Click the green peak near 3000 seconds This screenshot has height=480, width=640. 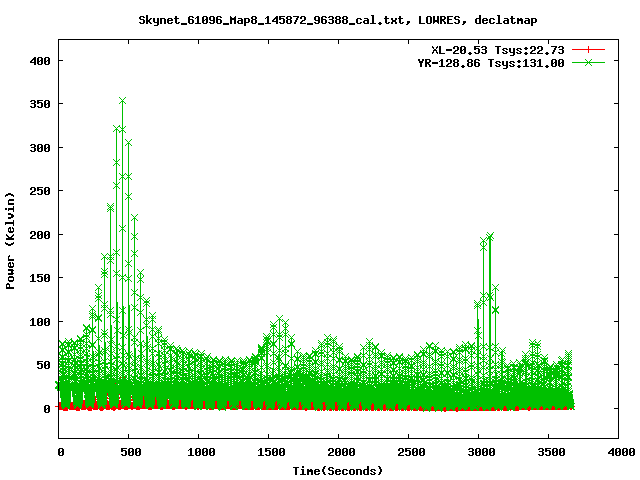[490, 237]
